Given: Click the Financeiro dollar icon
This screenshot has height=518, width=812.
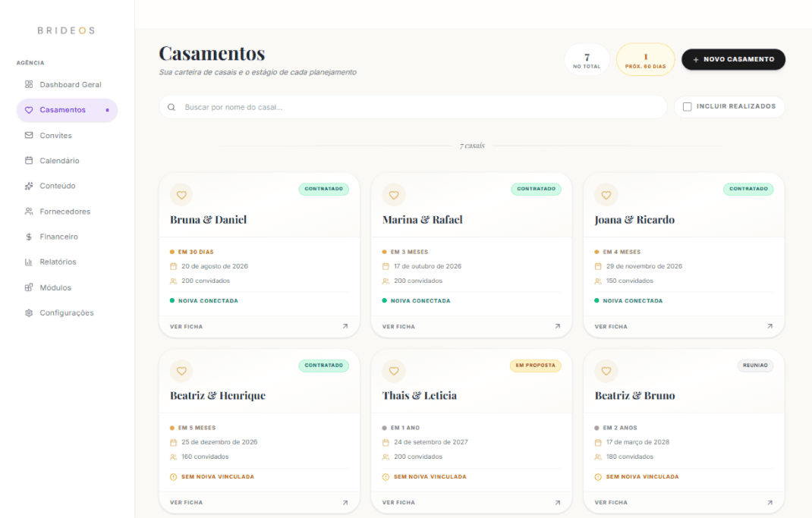Looking at the screenshot, I should point(29,237).
